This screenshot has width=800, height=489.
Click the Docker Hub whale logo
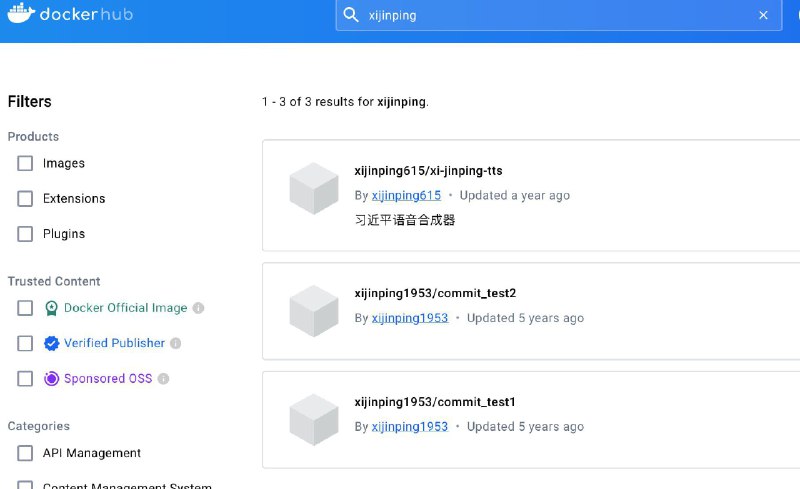click(x=21, y=13)
